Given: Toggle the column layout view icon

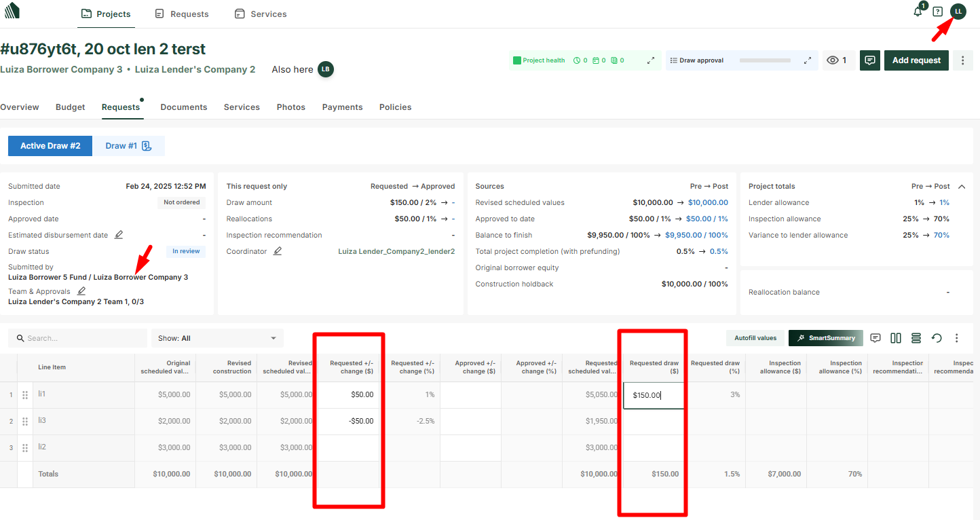Looking at the screenshot, I should [896, 338].
